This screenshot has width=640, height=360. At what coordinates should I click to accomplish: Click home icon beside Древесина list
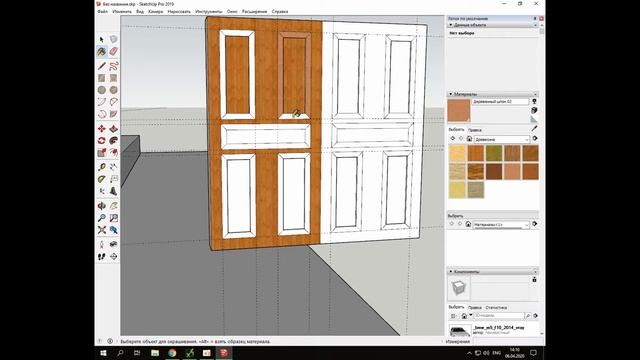(x=469, y=139)
